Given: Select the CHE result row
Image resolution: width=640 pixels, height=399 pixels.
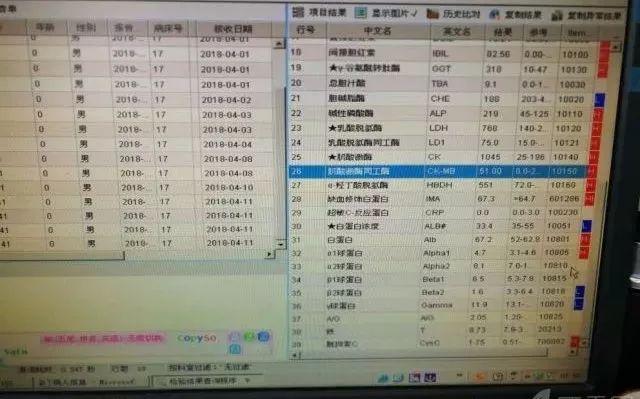Looking at the screenshot, I should (x=442, y=98).
